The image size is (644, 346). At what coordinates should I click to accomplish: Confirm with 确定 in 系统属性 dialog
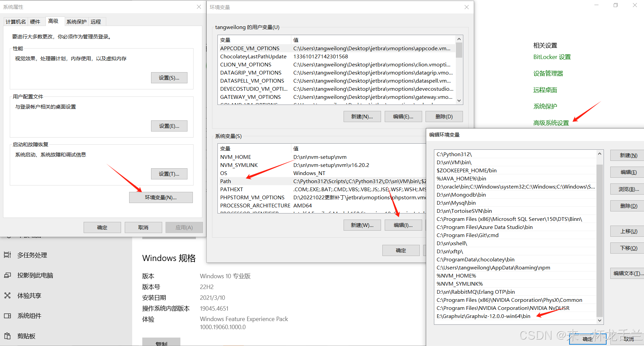(102, 227)
